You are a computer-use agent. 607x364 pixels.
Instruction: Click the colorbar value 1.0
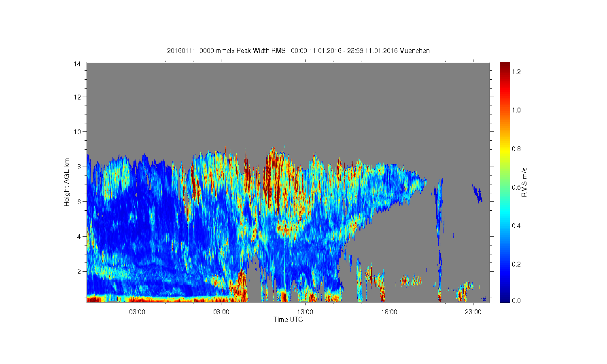coord(516,110)
